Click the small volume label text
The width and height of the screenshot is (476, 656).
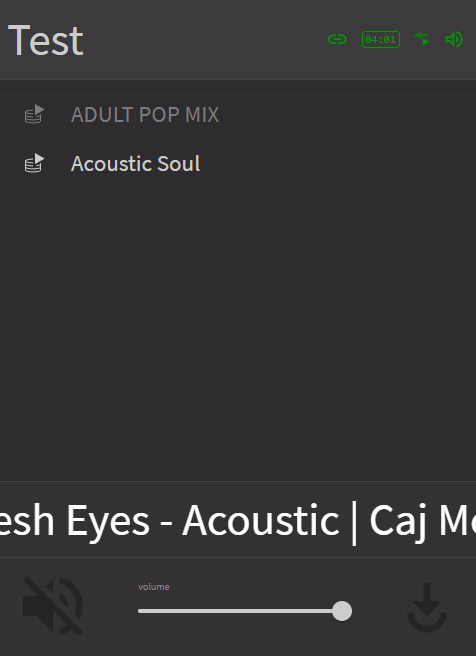pos(154,587)
